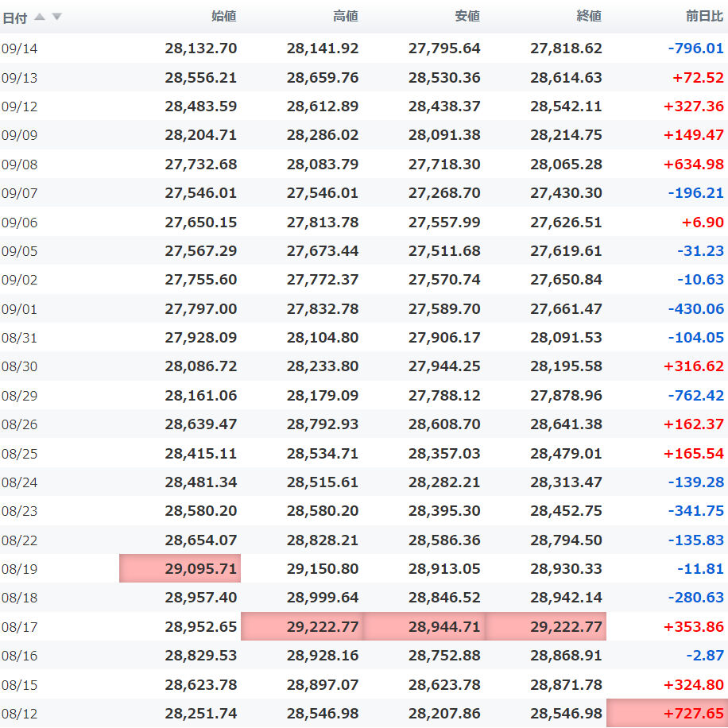Select the 08/25 date cell

[20, 455]
